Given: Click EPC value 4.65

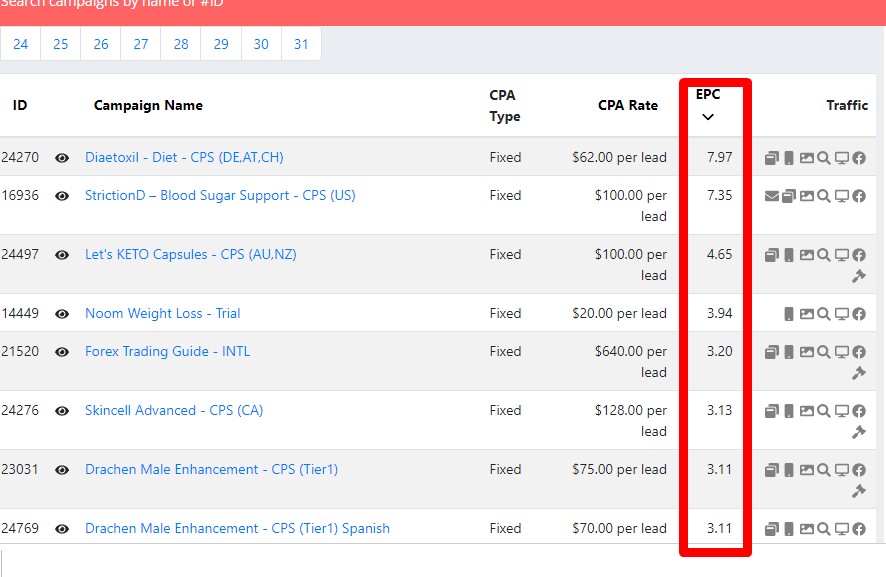Looking at the screenshot, I should pos(719,254).
